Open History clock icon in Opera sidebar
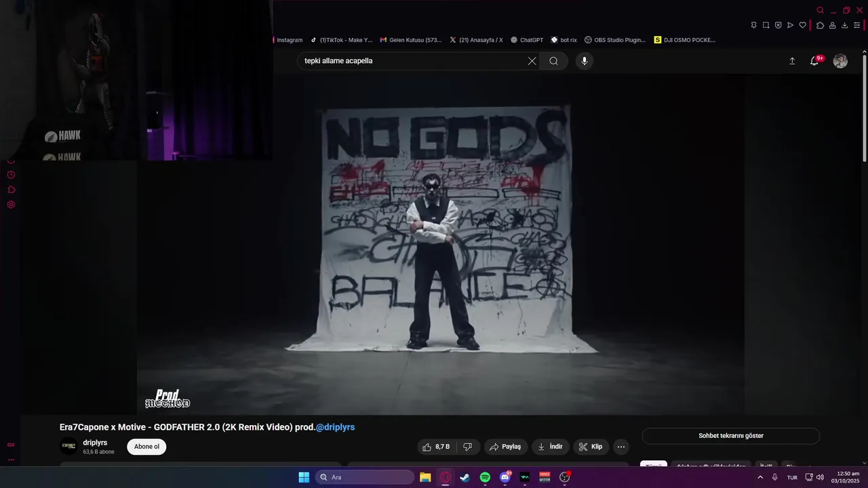 (x=11, y=175)
